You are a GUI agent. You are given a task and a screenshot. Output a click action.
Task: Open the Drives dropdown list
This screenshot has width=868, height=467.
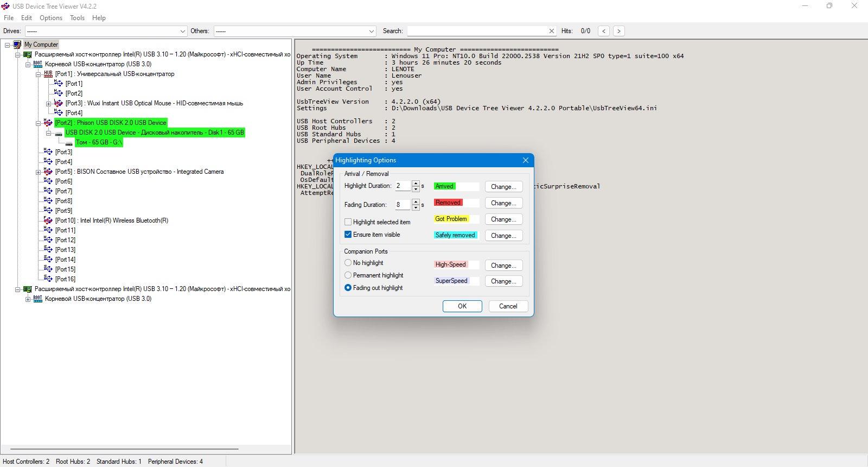pos(182,31)
